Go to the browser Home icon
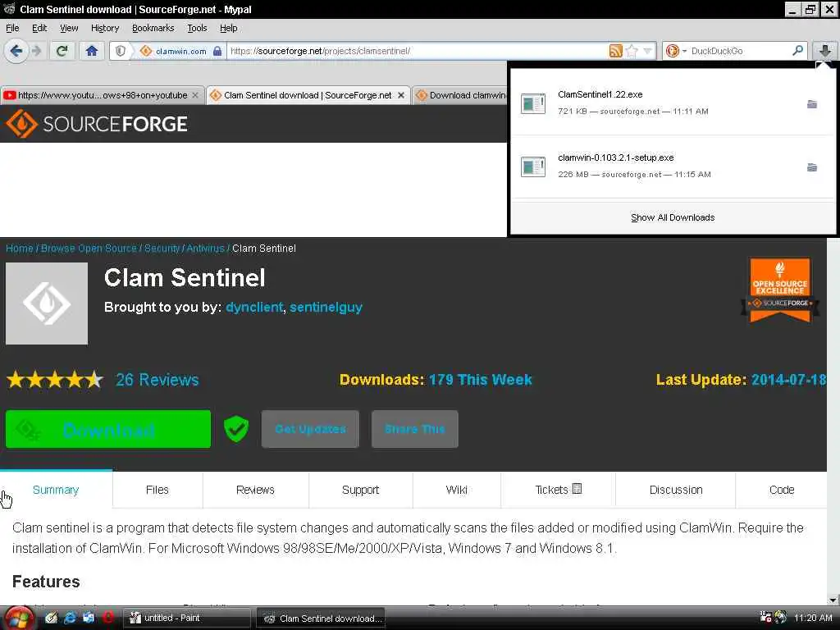840x630 pixels. click(x=92, y=51)
